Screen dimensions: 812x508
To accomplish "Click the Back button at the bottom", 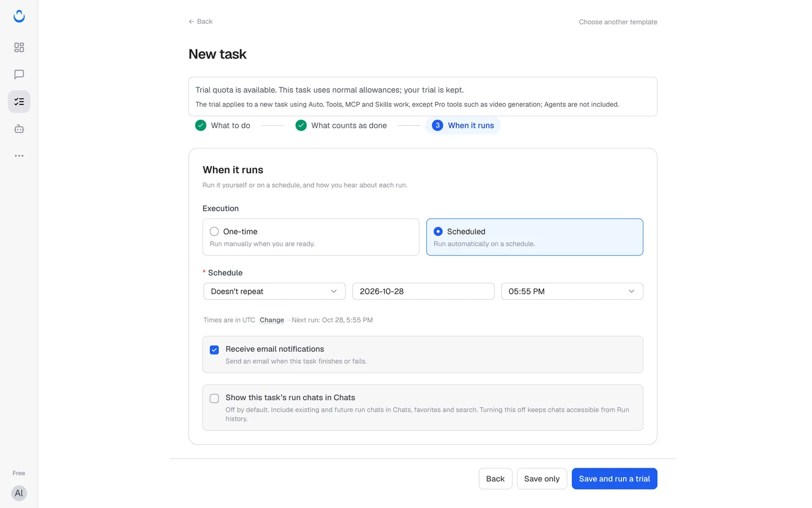I will point(496,479).
